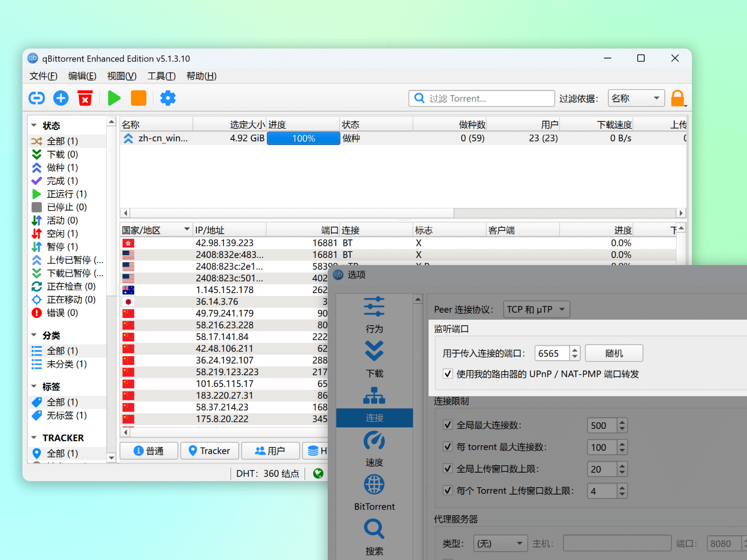This screenshot has width=747, height=560.
Task: Open the BitTorrent settings section
Action: 374,493
